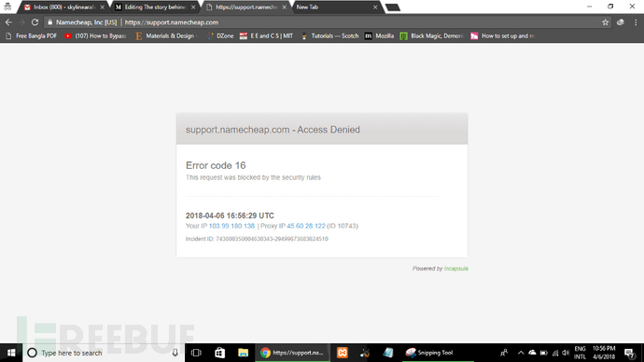Go back using the back arrow
This screenshot has height=362, width=644.
coord(8,22)
